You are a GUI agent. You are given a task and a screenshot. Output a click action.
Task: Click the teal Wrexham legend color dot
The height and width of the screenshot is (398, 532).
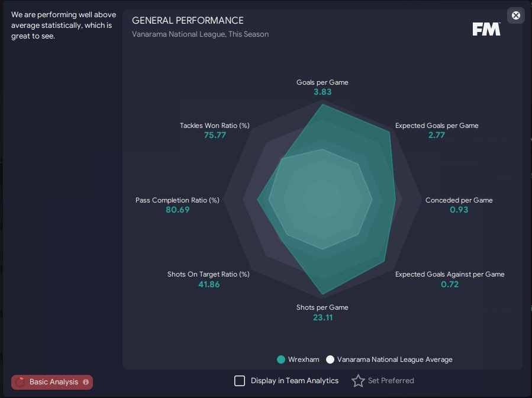tap(281, 360)
